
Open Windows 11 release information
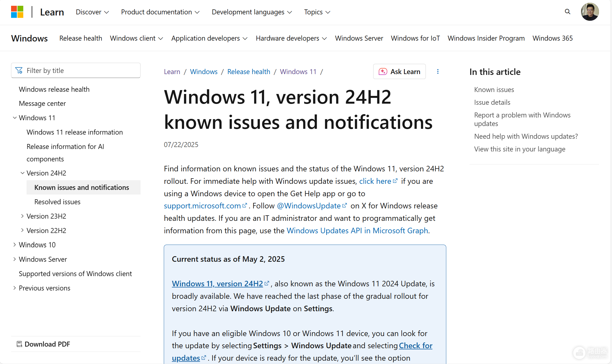coord(75,132)
